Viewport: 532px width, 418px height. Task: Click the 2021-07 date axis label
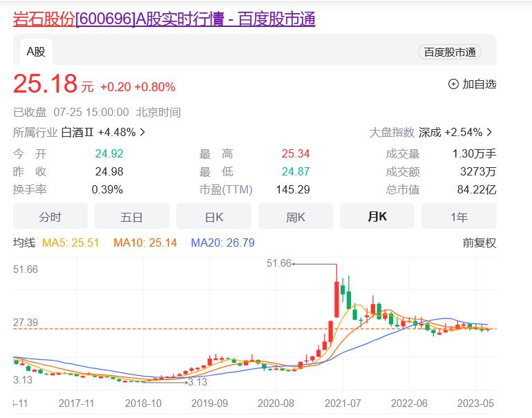[343, 403]
